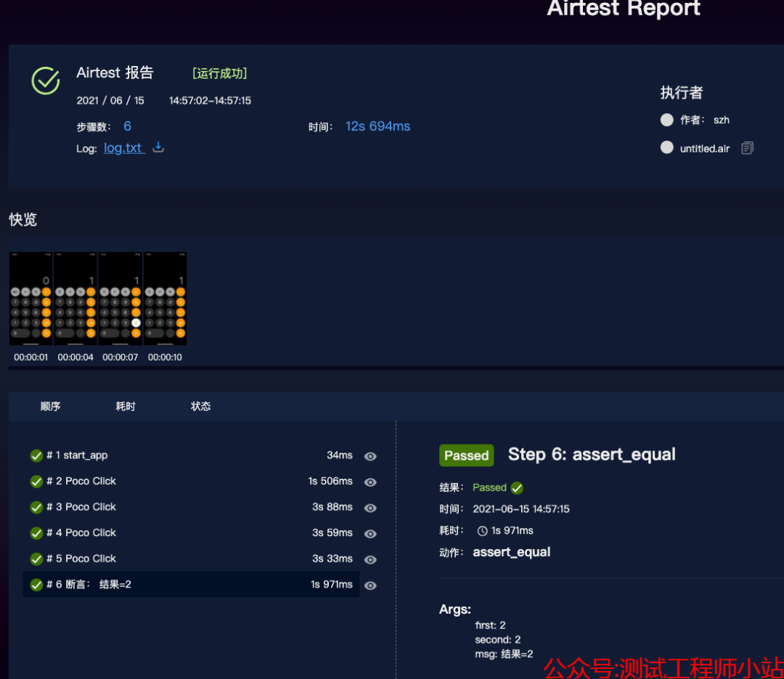Select step # 4 Poco Click row
This screenshot has width=784, height=679.
(191, 532)
